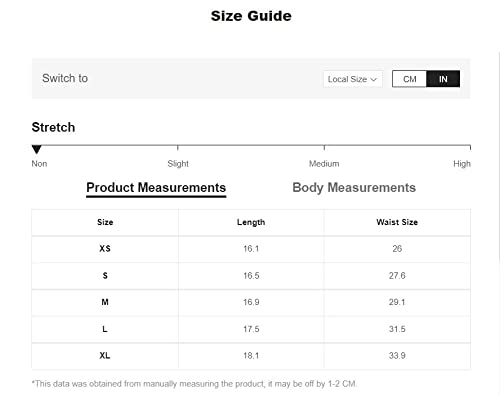Open the Body Measurements tab

(x=354, y=188)
